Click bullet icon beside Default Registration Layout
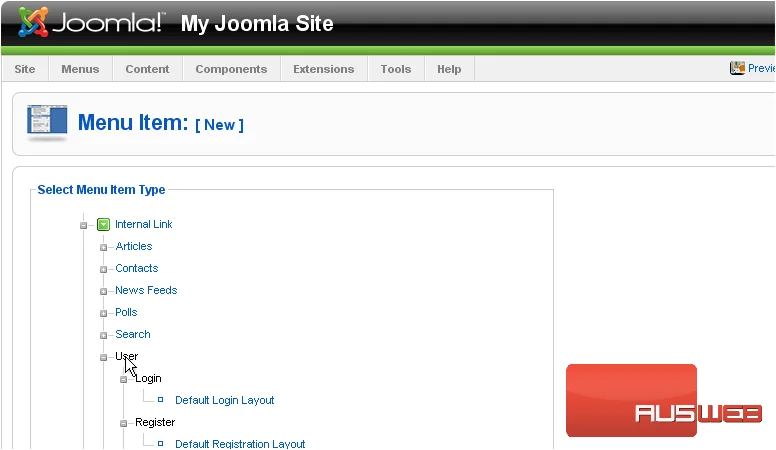This screenshot has width=776, height=450. (x=160, y=444)
